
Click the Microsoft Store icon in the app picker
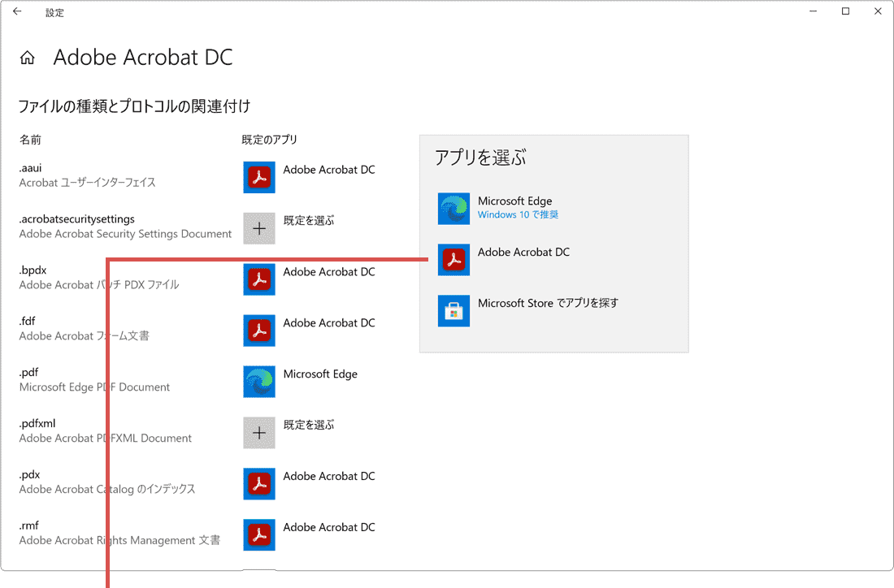pyautogui.click(x=454, y=311)
